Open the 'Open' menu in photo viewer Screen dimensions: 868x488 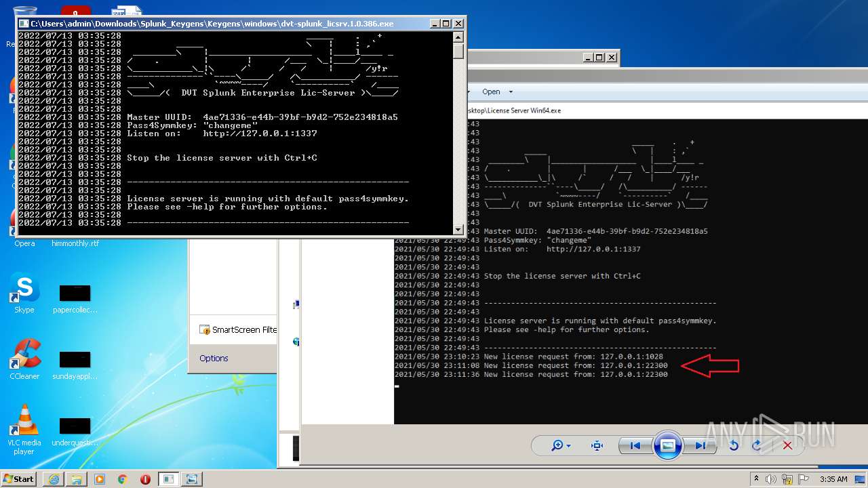point(491,91)
